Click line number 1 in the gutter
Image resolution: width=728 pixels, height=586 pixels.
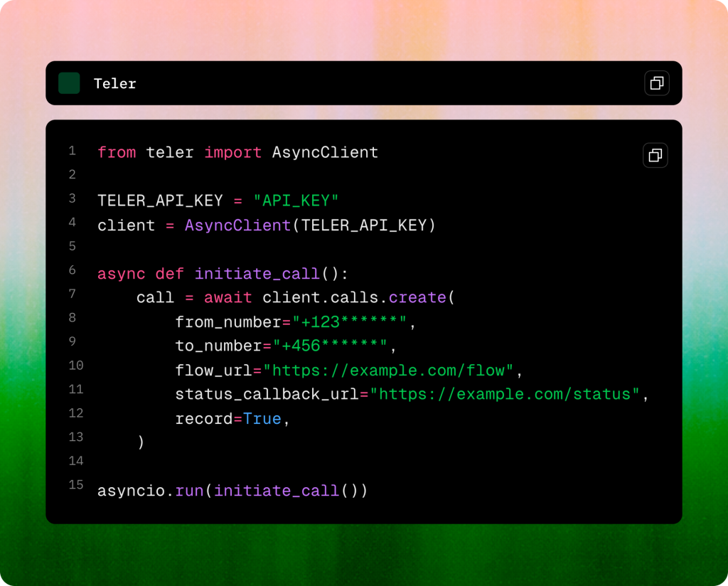click(x=72, y=151)
